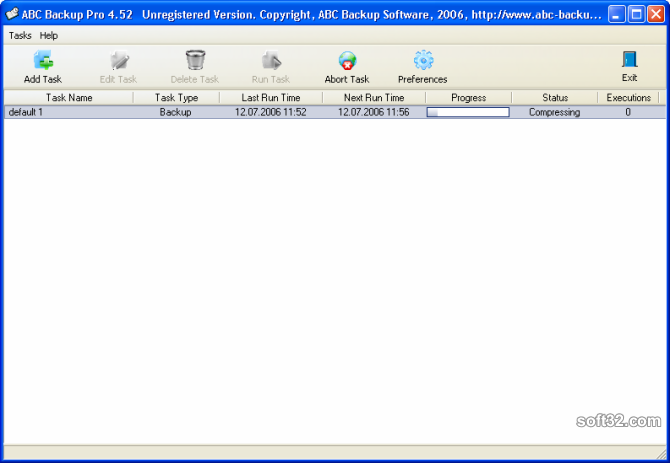The height and width of the screenshot is (463, 670).
Task: Sort by Next Run Time column header
Action: pos(374,98)
